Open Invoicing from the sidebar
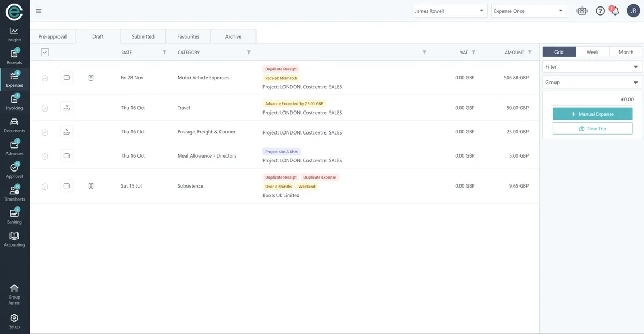Viewport: 644px width, 334px height. pyautogui.click(x=14, y=102)
